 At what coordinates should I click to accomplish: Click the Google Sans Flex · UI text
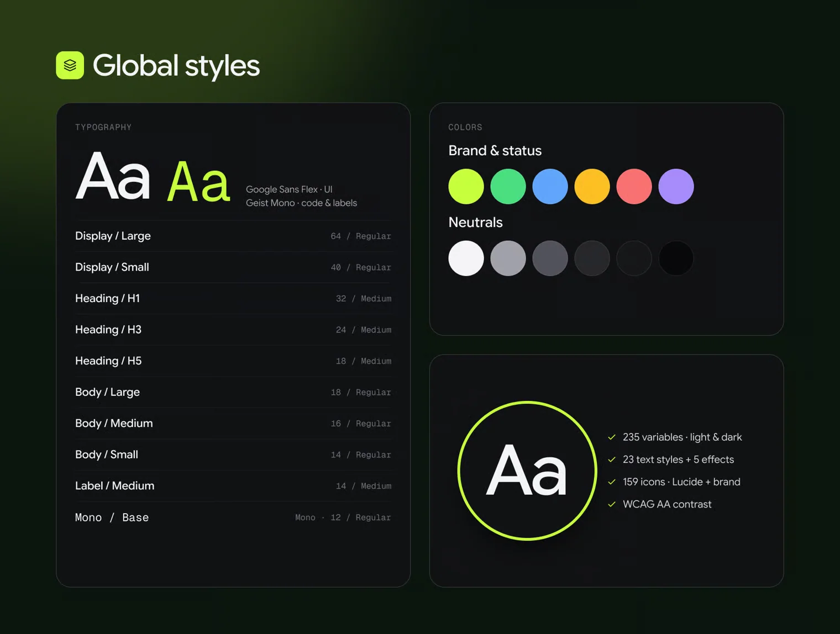(x=289, y=189)
